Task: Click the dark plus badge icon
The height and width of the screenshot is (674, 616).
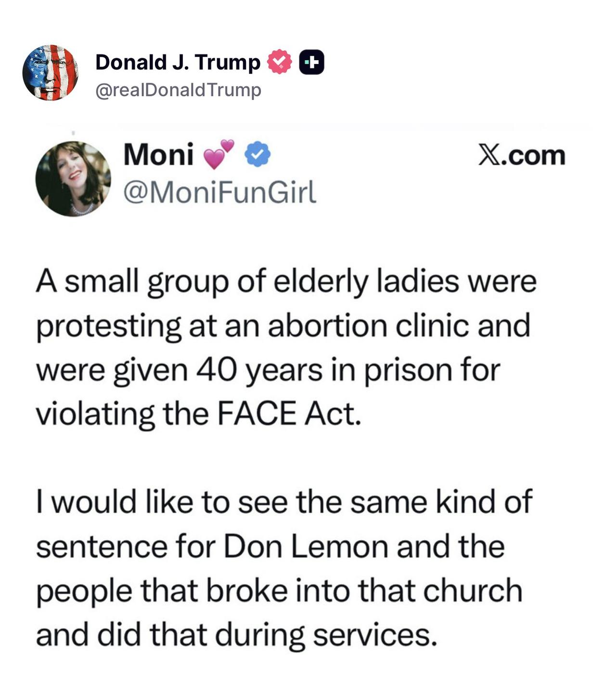Action: coord(312,62)
